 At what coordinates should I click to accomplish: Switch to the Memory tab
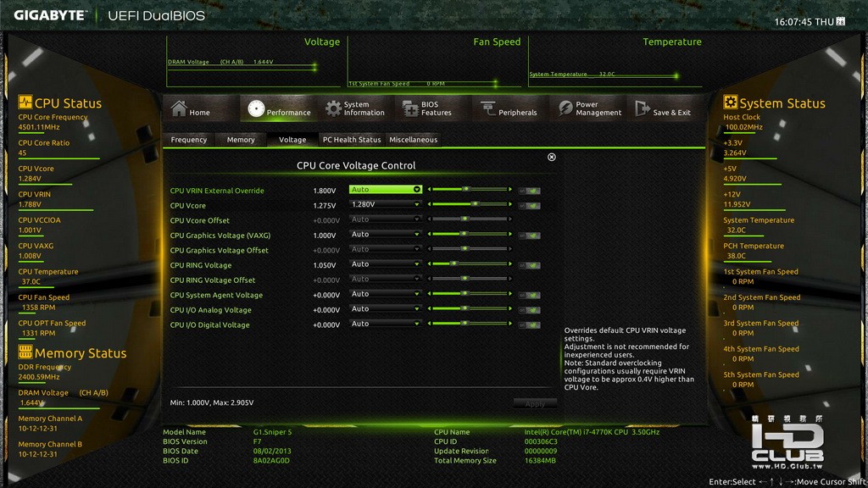point(241,140)
